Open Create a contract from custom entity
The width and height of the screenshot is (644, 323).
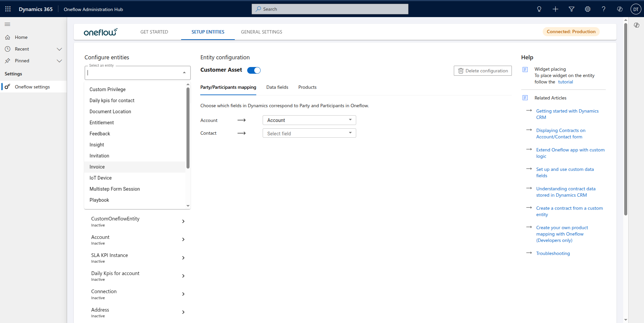pos(570,211)
